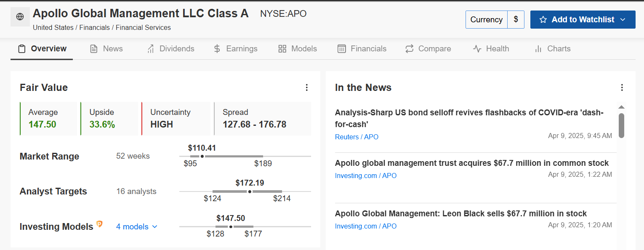
Task: Switch to the Health tab
Action: coord(491,49)
